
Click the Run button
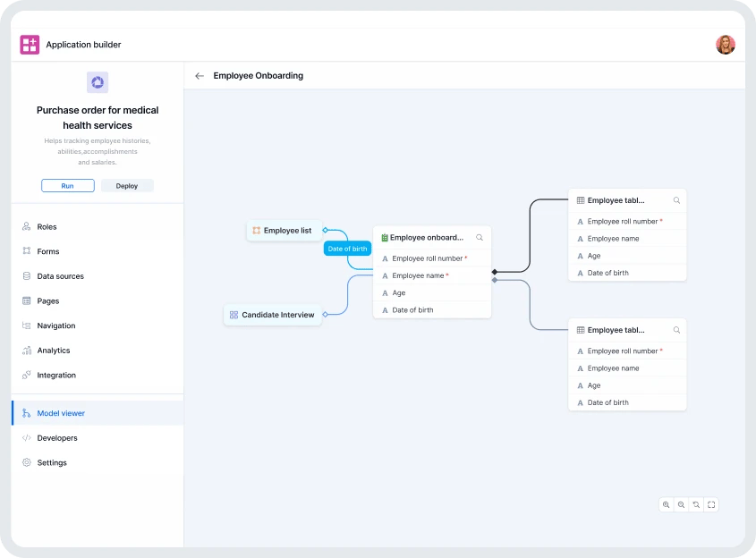click(x=67, y=185)
